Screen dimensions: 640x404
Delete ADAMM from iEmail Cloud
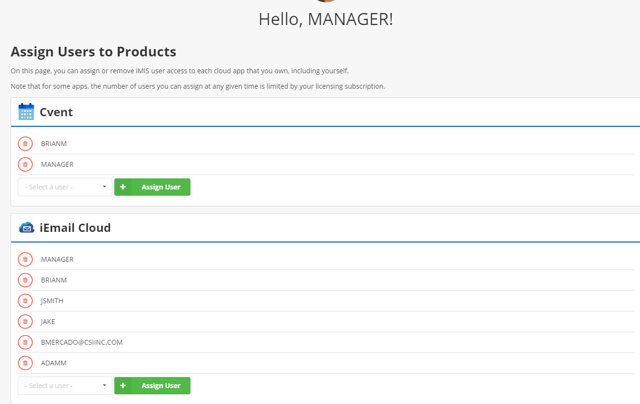coord(26,363)
